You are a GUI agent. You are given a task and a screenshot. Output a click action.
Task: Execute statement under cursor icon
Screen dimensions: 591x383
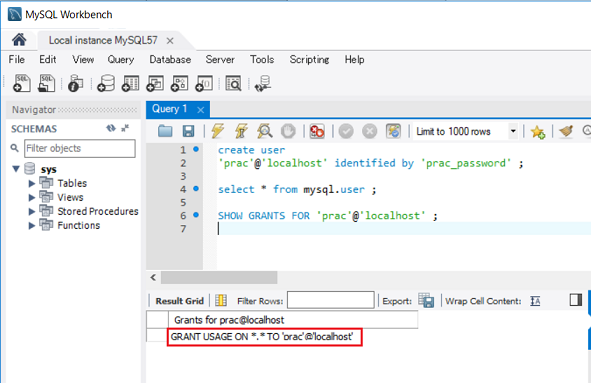point(241,131)
